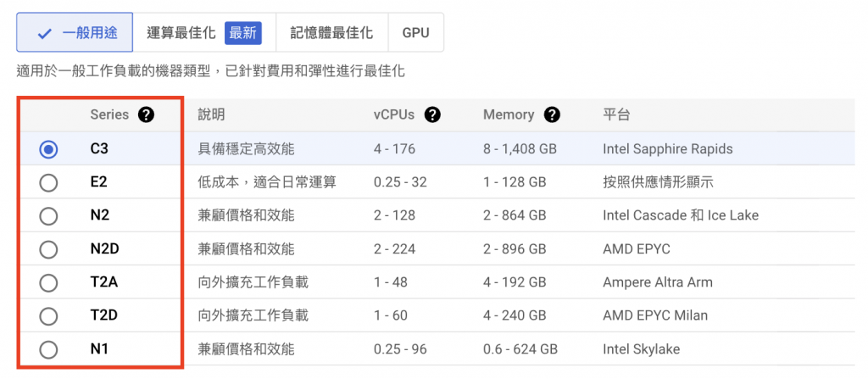868x379 pixels.
Task: Select the T2A series radio button
Action: (48, 282)
